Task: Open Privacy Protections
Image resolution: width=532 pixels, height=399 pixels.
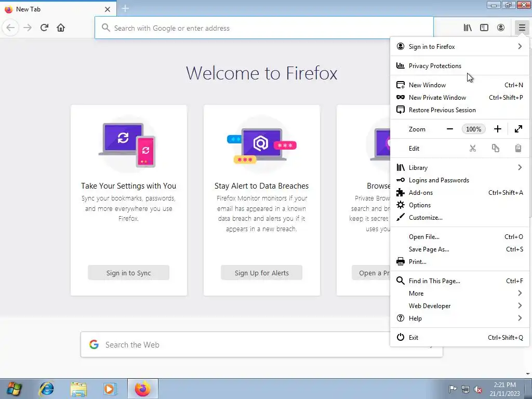Action: point(460,66)
